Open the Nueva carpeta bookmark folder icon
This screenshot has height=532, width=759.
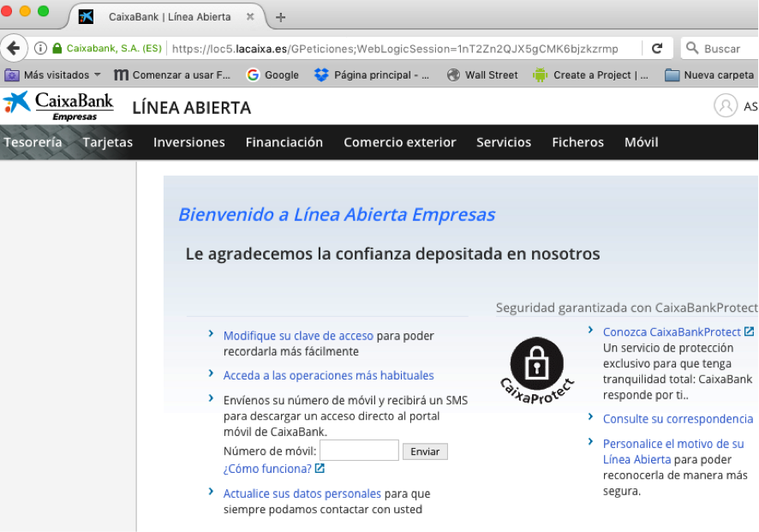pyautogui.click(x=672, y=75)
